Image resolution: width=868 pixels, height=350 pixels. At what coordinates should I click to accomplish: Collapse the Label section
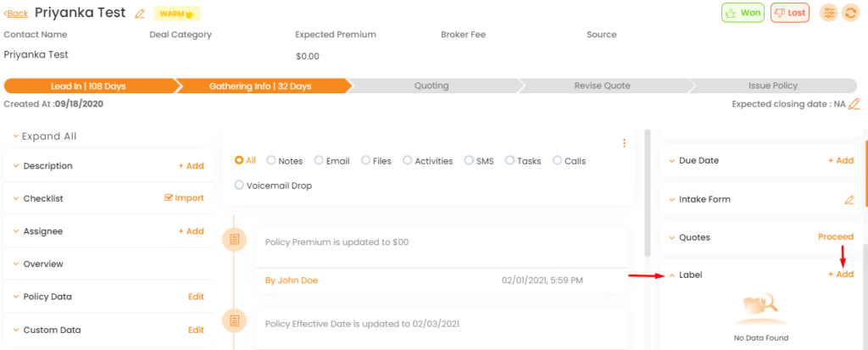point(672,275)
